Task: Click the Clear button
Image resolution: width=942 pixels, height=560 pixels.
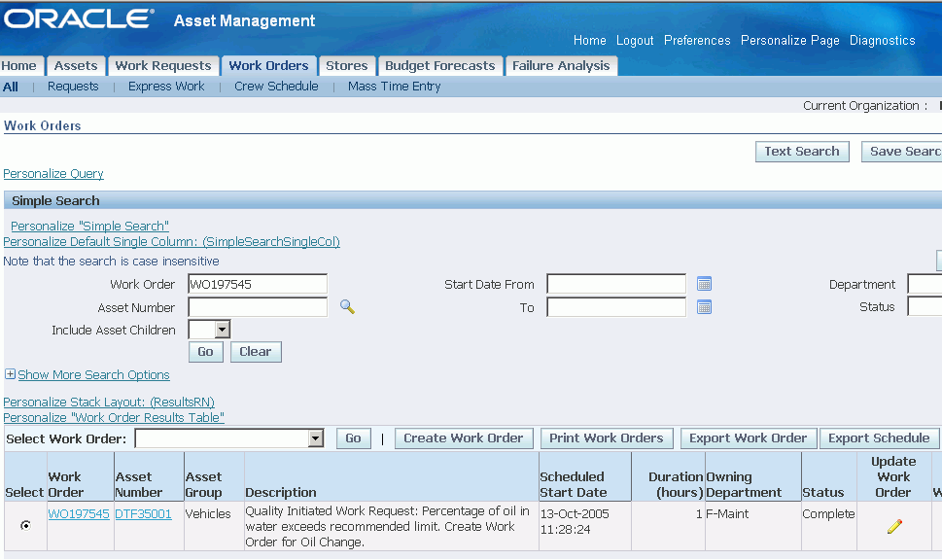Action: click(x=256, y=352)
